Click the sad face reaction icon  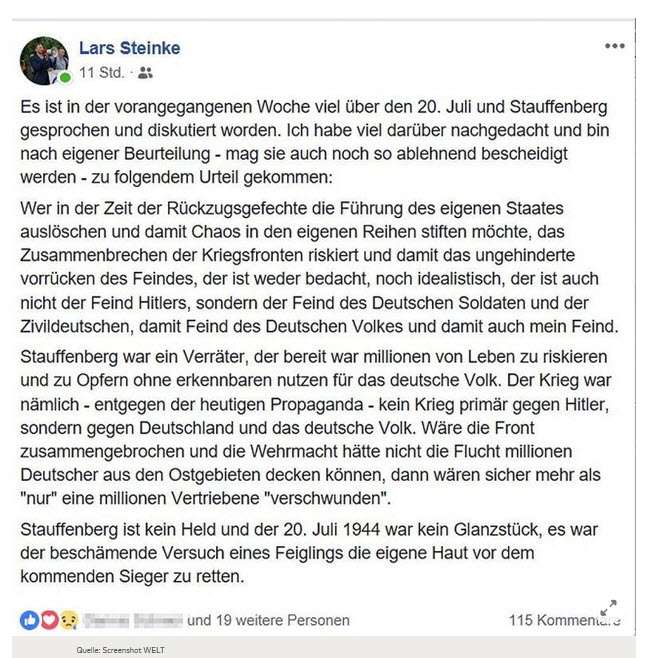point(67,620)
